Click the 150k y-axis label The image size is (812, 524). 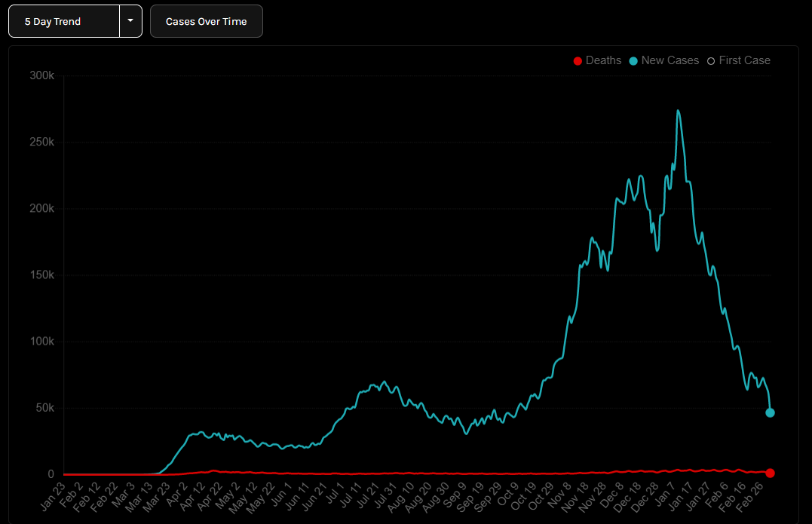point(41,275)
